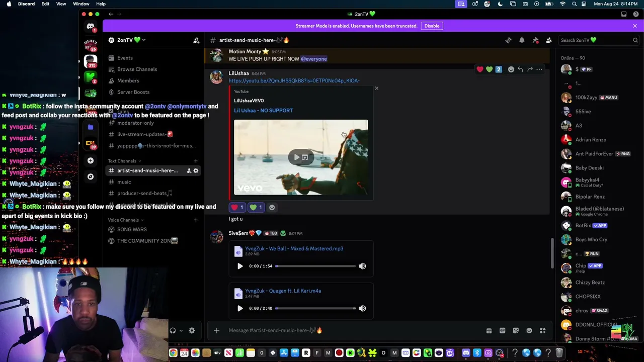
Task: React with red heart from hover toolbar
Action: 480,69
